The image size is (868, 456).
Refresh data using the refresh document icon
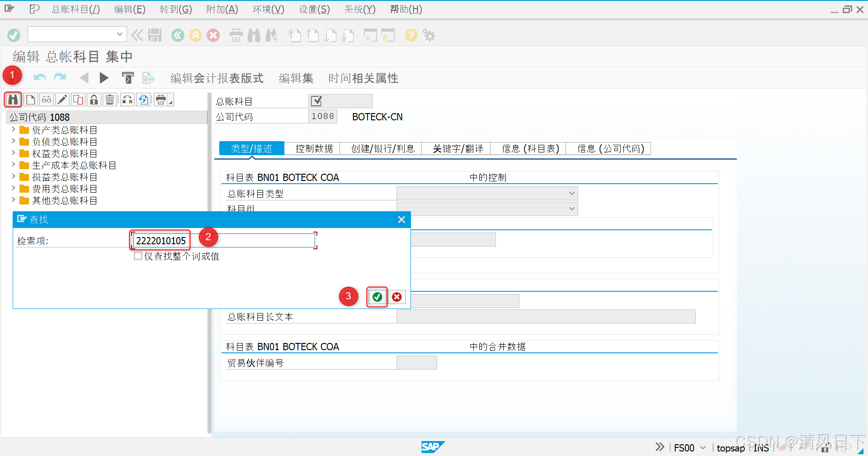143,100
